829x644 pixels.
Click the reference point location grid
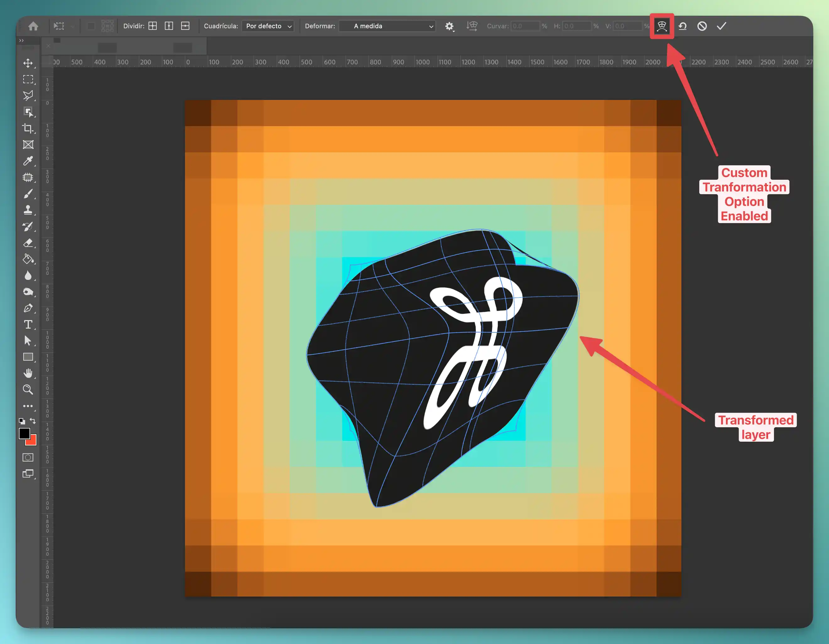107,26
